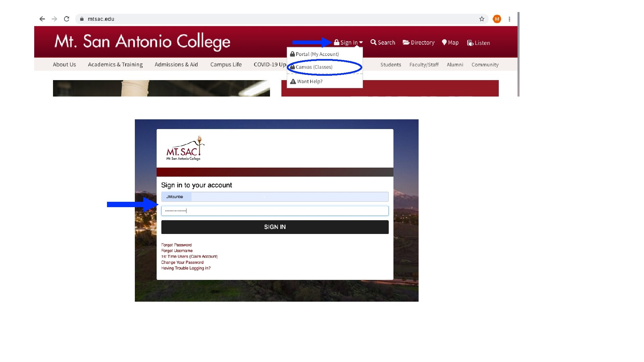Expand the Sign In dropdown
Screen dimensions: 644x362
(x=348, y=43)
